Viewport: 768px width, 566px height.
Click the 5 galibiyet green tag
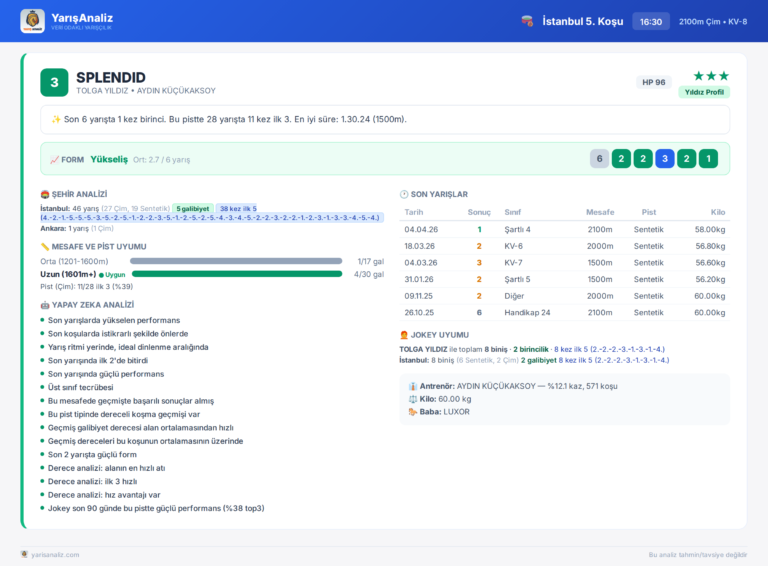tap(193, 209)
